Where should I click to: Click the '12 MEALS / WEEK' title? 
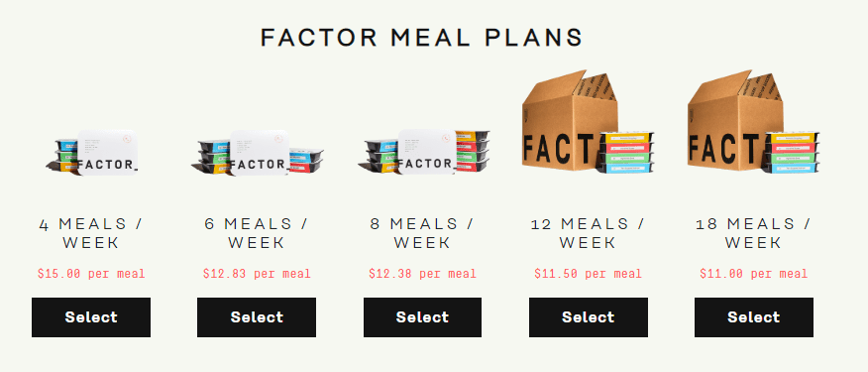click(588, 233)
